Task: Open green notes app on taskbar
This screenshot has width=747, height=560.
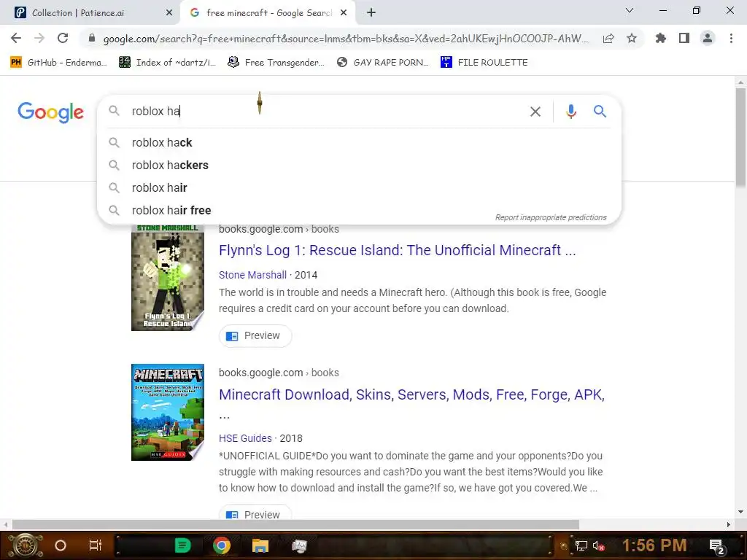Action: tap(182, 545)
